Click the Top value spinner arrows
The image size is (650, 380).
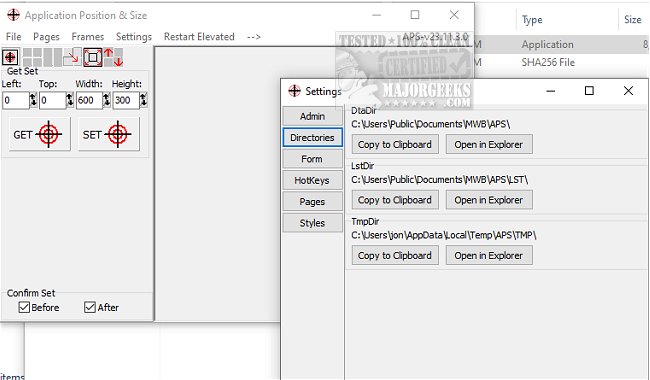click(70, 100)
